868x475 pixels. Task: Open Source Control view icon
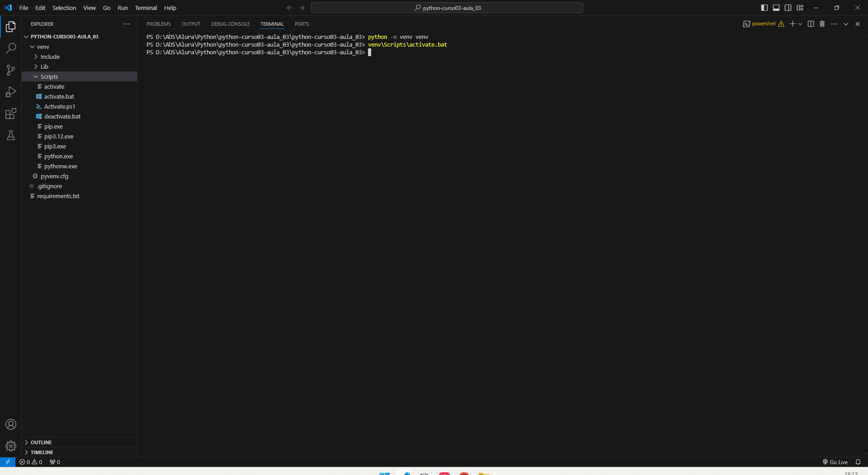[11, 70]
